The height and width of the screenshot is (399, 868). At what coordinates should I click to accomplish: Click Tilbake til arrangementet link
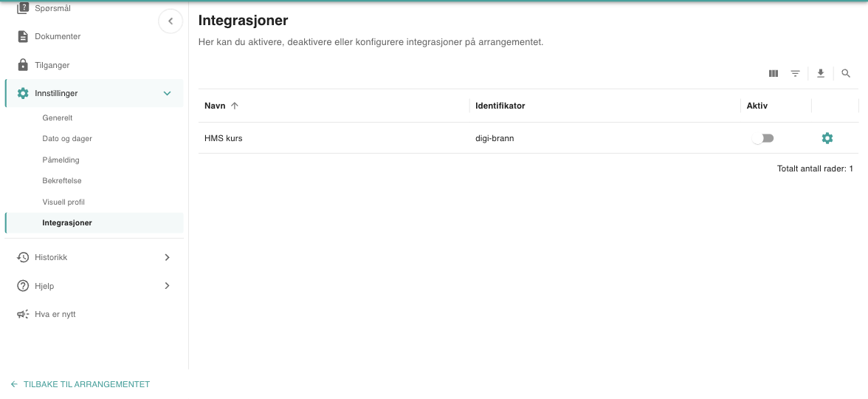point(80,384)
